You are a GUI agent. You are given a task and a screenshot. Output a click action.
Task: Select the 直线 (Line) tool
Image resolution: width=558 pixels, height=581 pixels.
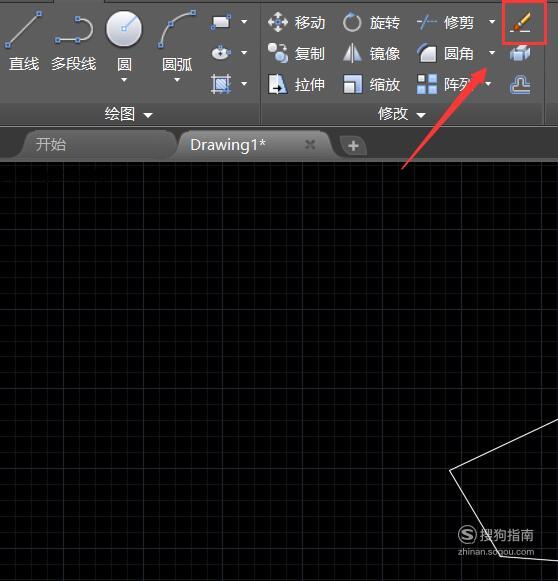pyautogui.click(x=23, y=41)
